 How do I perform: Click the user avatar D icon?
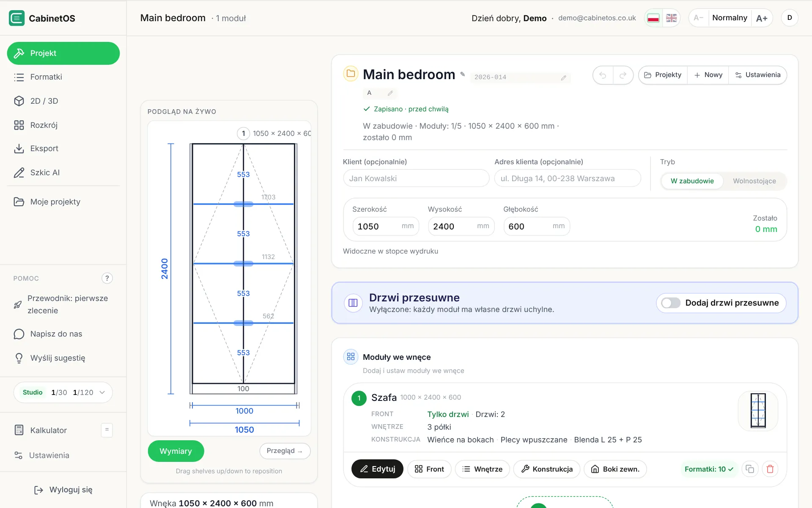click(x=790, y=18)
